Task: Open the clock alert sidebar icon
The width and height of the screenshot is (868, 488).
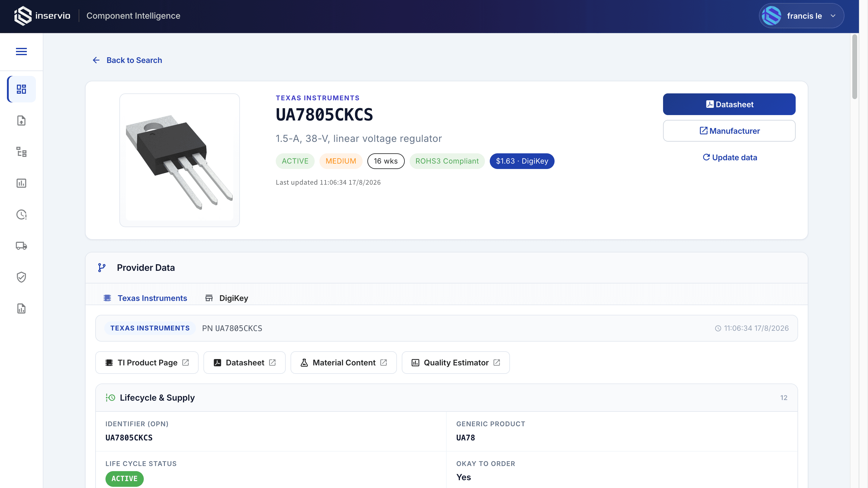Action: point(21,214)
